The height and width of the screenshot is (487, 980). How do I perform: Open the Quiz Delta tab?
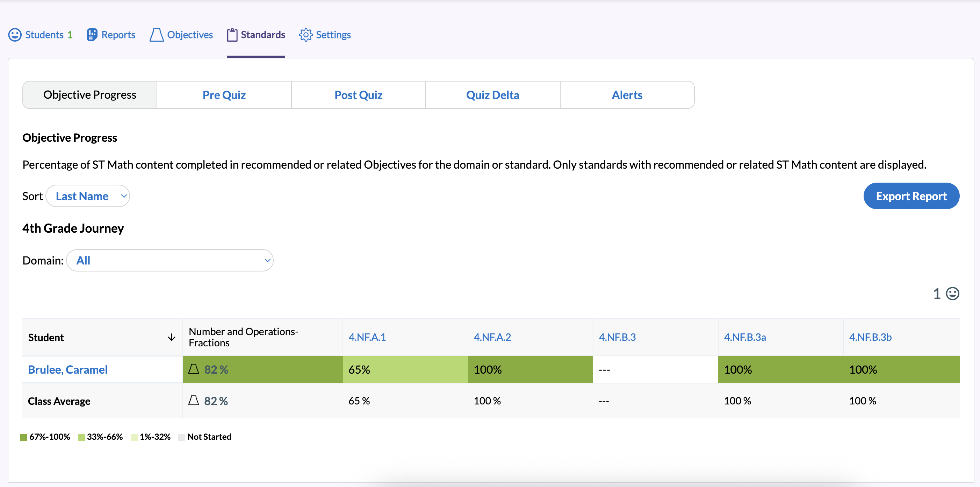(493, 95)
